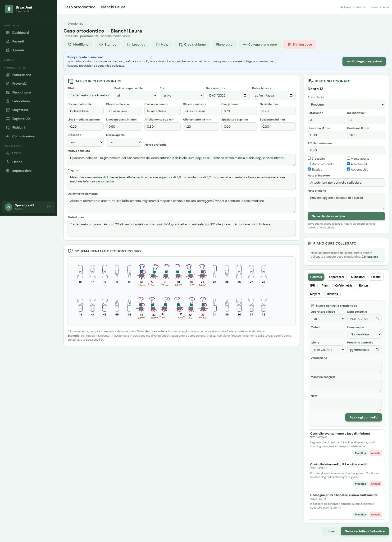Viewport: 392px width, 542px height.
Task: Open the Compliance dropdown
Action: click(364, 334)
